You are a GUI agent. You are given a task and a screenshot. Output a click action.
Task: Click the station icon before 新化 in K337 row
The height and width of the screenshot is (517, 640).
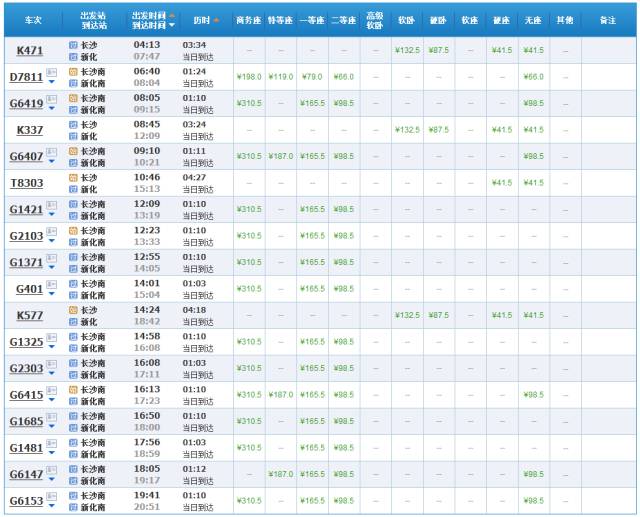73,136
